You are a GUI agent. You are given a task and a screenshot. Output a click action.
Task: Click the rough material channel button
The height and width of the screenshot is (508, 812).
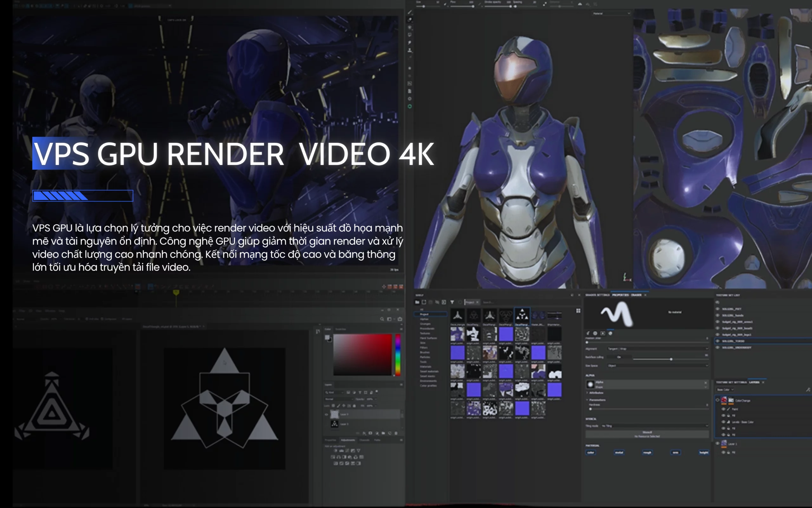(647, 452)
